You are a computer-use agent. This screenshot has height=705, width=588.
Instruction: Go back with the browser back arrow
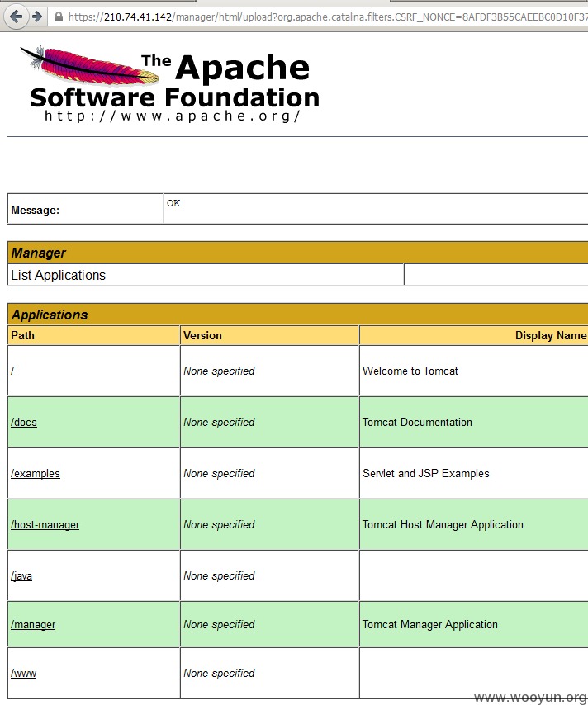[16, 17]
